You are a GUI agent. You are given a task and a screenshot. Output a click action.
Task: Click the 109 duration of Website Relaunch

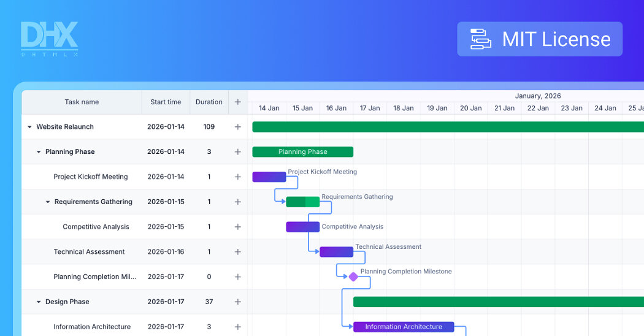(x=209, y=127)
